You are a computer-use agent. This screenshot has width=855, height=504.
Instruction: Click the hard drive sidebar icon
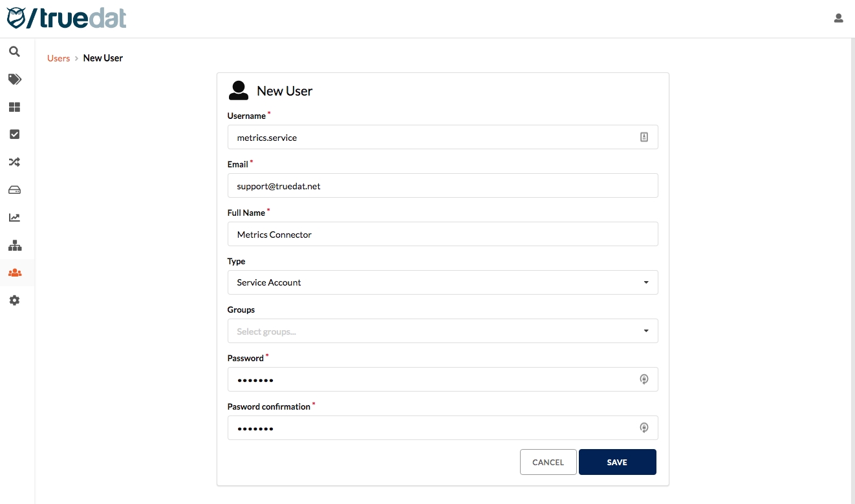(x=14, y=190)
